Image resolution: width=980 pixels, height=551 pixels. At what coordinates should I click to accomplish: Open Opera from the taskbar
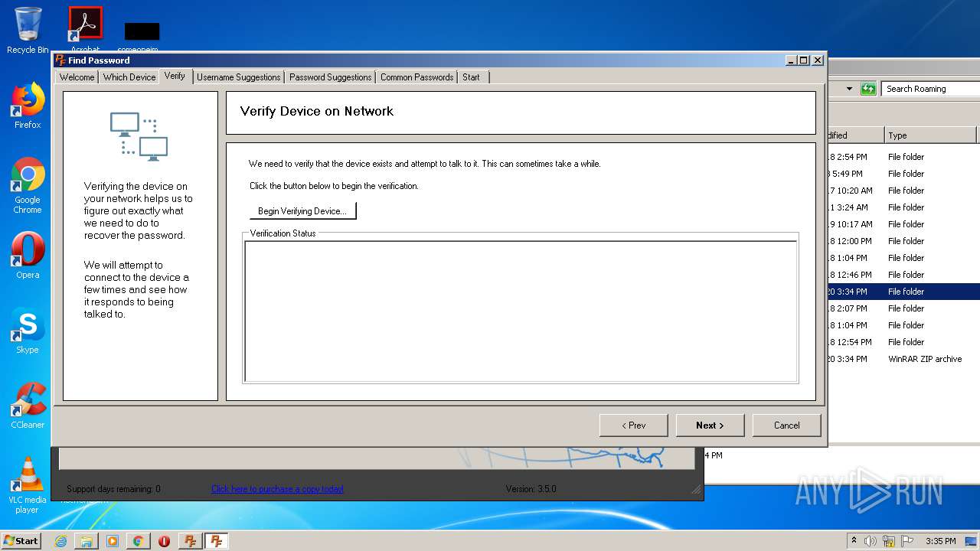click(164, 541)
